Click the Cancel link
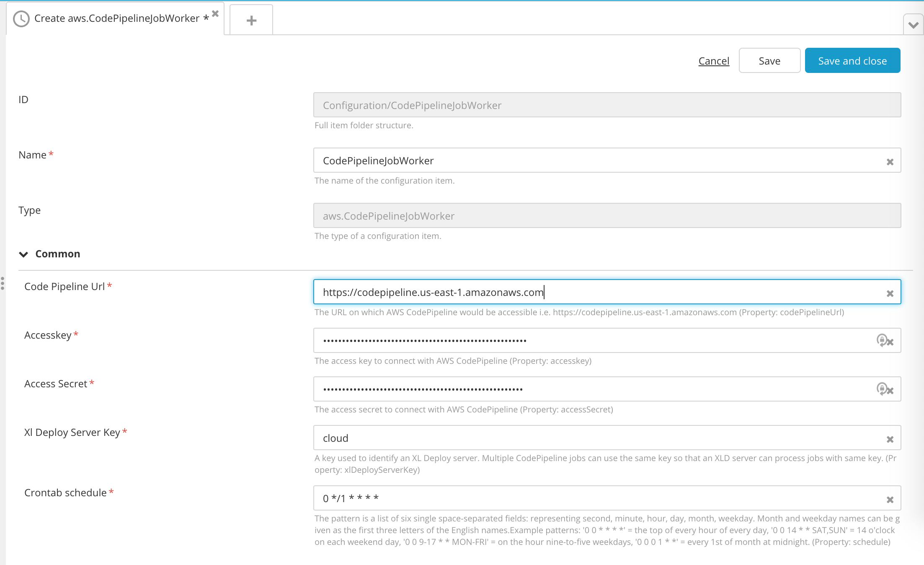The width and height of the screenshot is (924, 565). (x=714, y=61)
